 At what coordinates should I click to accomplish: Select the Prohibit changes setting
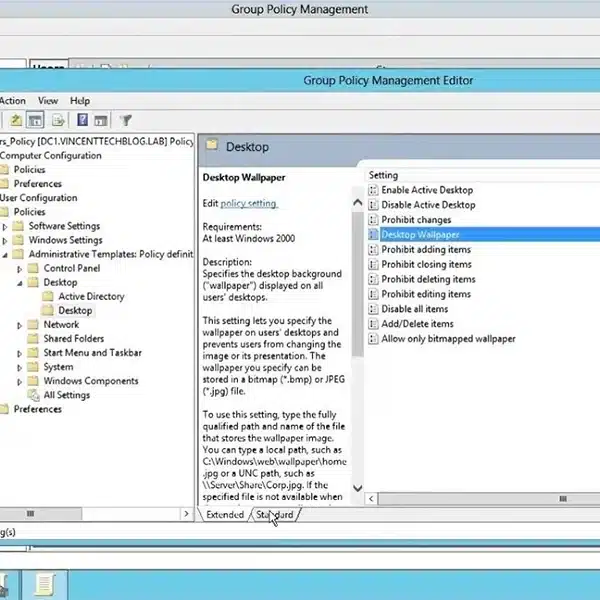[x=416, y=220]
